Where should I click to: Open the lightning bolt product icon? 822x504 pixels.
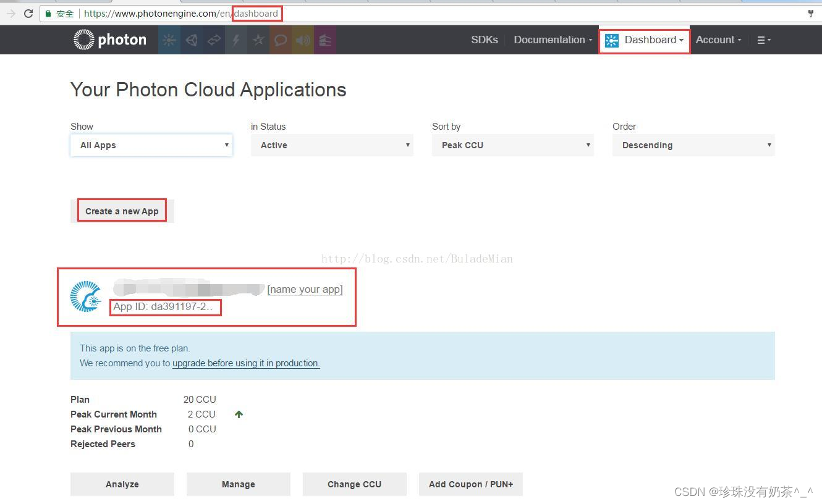coord(236,40)
